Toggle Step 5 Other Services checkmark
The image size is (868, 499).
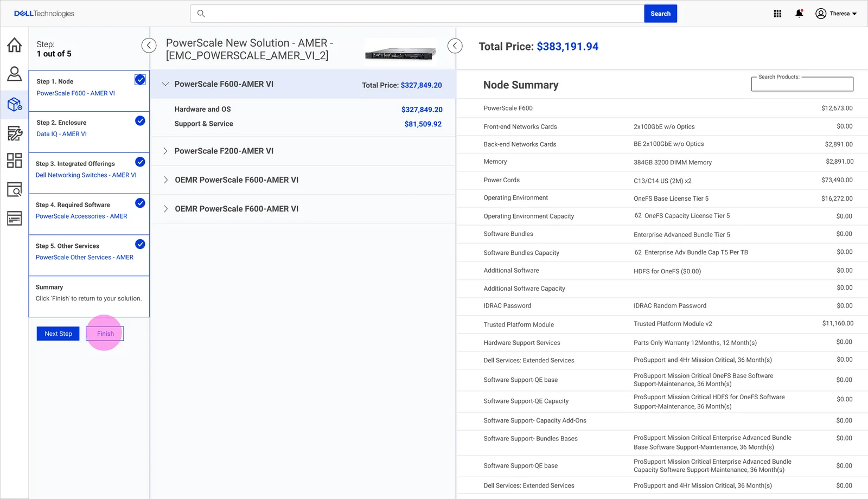tap(140, 244)
